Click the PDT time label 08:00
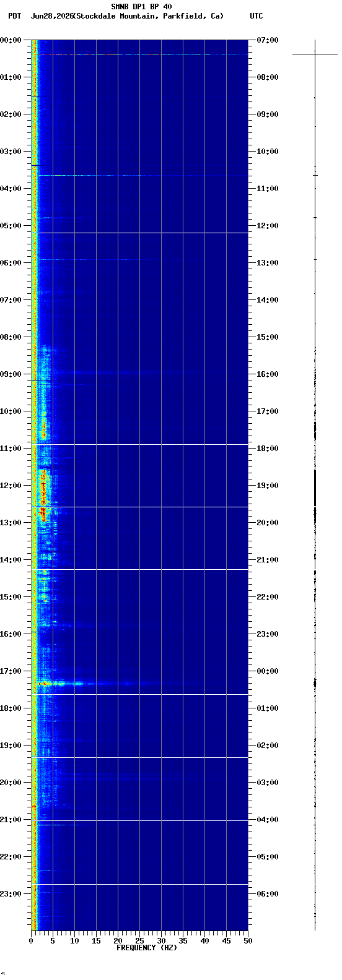The height and width of the screenshot is (980, 342). point(11,337)
